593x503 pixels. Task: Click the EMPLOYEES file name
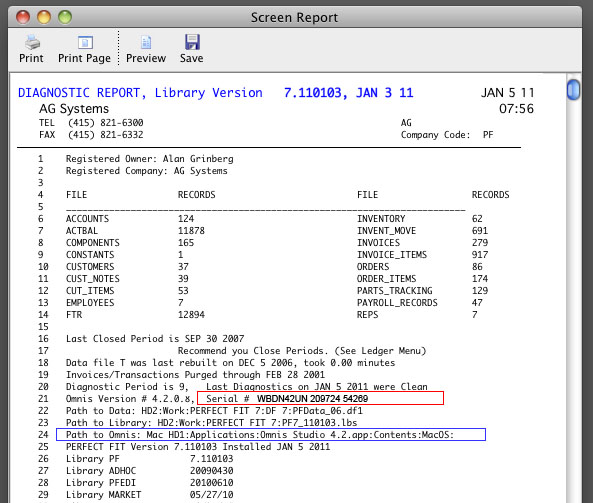[90, 303]
